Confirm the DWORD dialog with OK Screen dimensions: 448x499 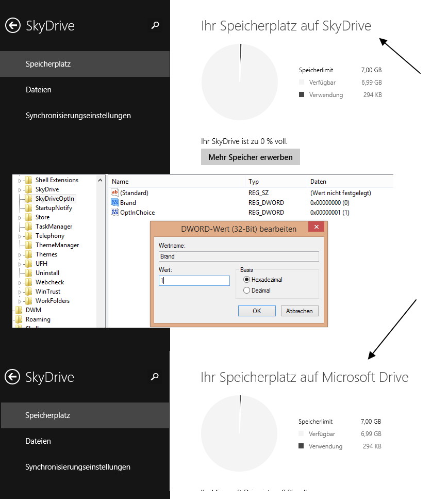[x=257, y=311]
